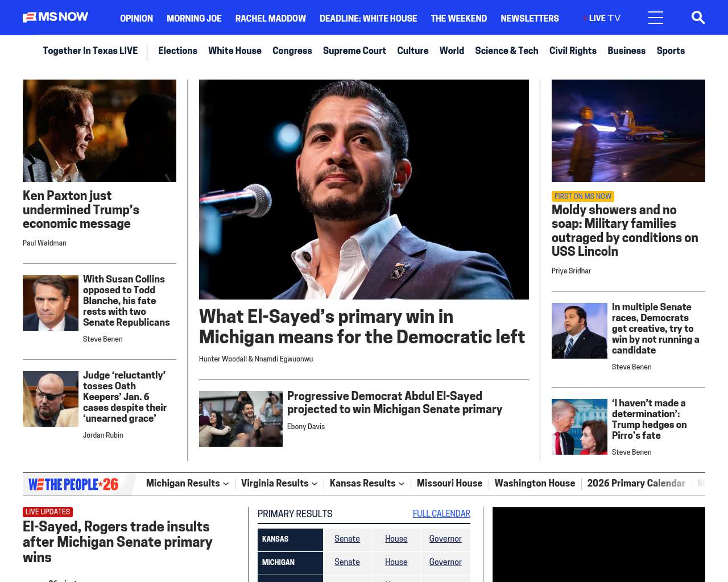Open Deadline: White House show
The width and height of the screenshot is (728, 582).
point(368,18)
